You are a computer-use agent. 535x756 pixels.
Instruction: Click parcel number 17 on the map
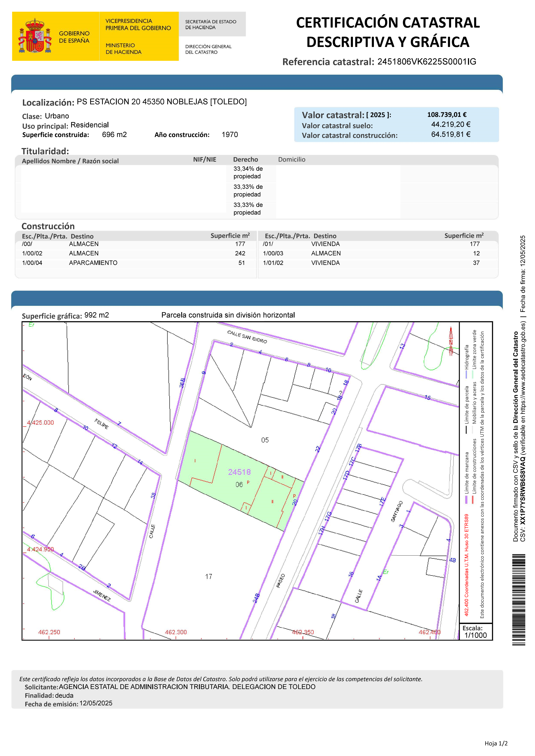pyautogui.click(x=208, y=577)
